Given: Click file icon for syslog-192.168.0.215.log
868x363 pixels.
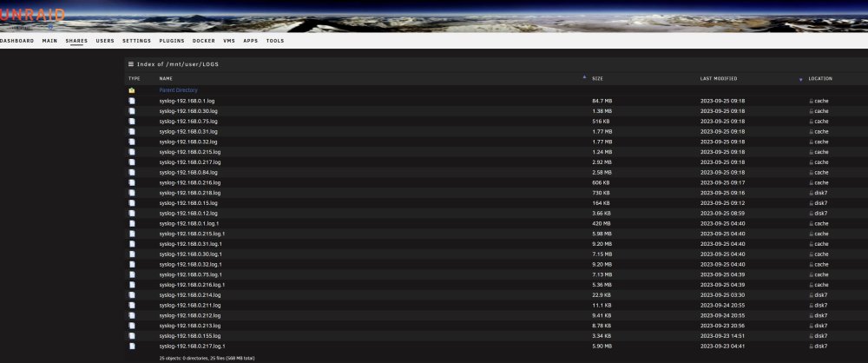Looking at the screenshot, I should coord(132,152).
